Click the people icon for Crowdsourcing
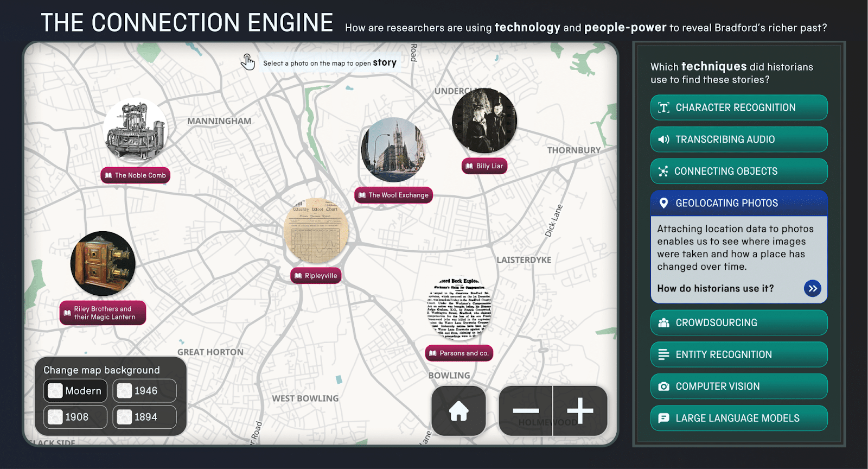 pos(663,323)
